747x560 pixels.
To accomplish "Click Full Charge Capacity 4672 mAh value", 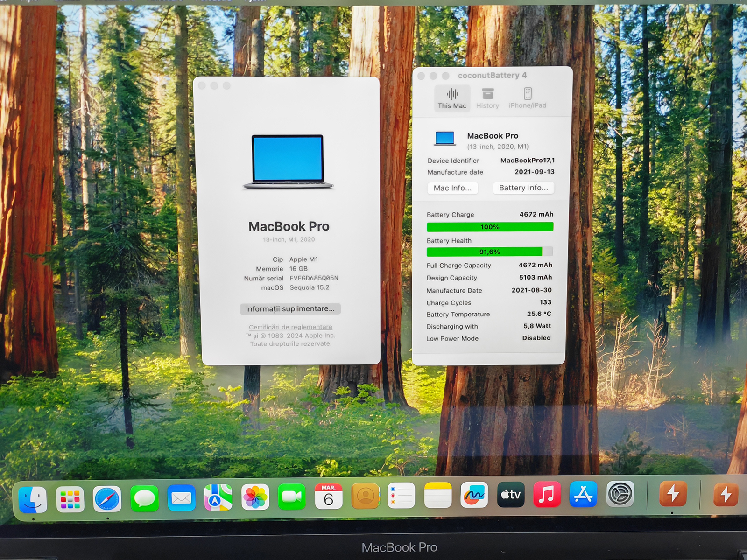I will (536, 265).
